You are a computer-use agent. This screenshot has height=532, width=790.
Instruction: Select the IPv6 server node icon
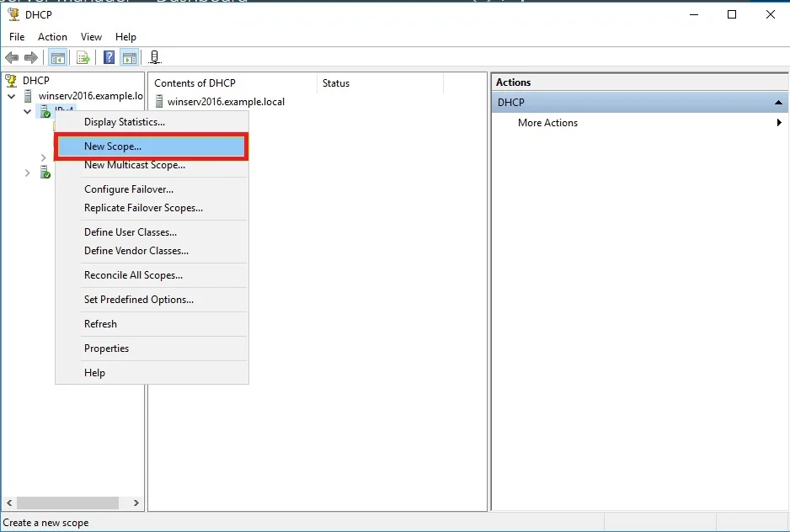tap(45, 173)
